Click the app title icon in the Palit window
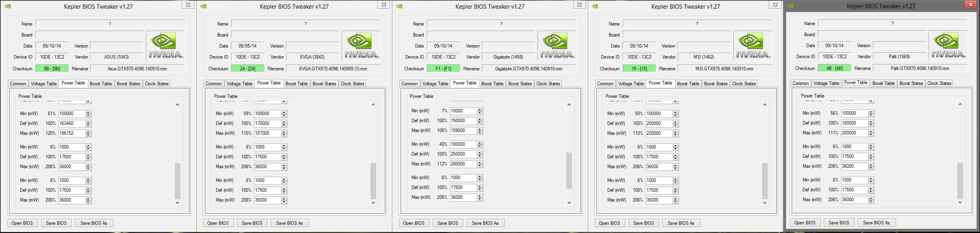Viewport: 980px width, 233px height. coord(790,6)
